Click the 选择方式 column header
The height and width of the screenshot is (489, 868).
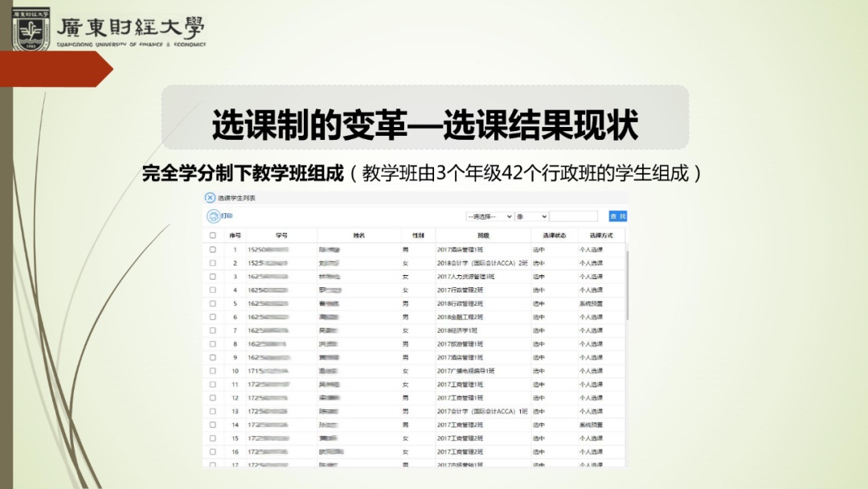pos(600,236)
